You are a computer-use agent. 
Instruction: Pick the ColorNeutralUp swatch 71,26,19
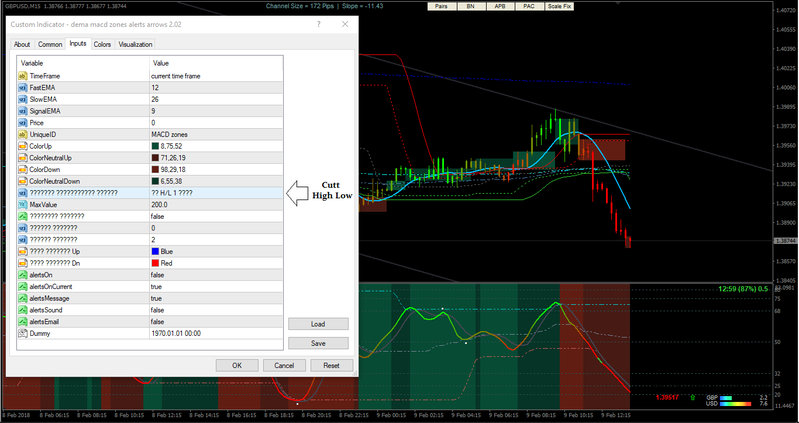click(x=155, y=158)
